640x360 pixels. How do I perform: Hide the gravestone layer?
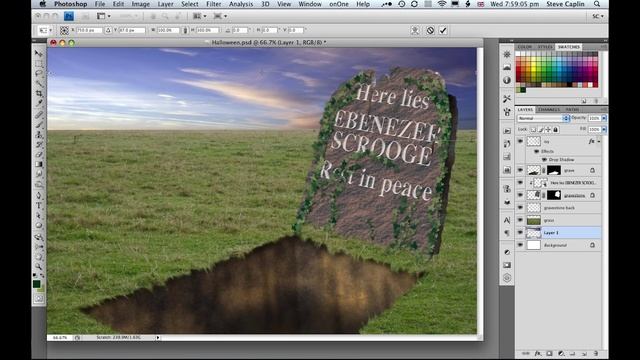click(520, 195)
